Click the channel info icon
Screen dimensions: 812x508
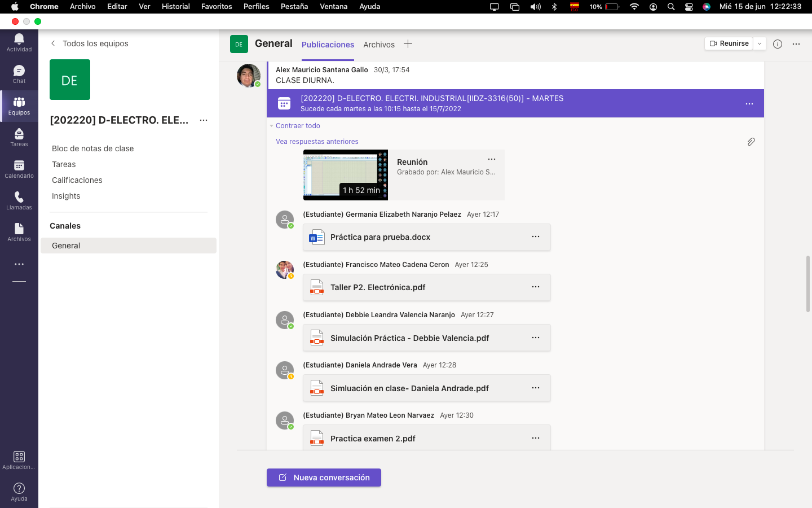tap(778, 44)
